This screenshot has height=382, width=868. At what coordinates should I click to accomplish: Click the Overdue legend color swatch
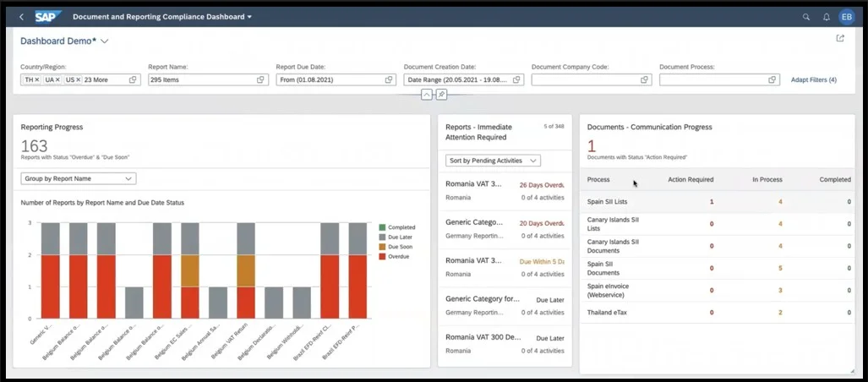[382, 256]
